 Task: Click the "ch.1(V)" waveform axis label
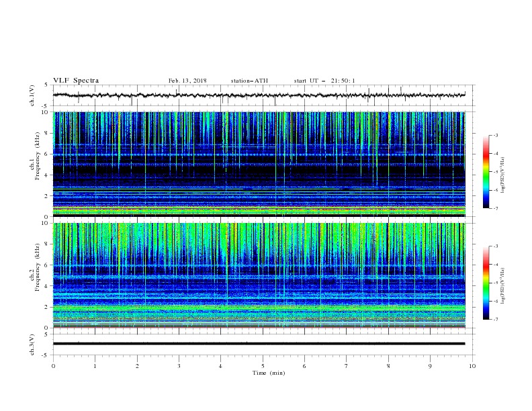pos(32,95)
